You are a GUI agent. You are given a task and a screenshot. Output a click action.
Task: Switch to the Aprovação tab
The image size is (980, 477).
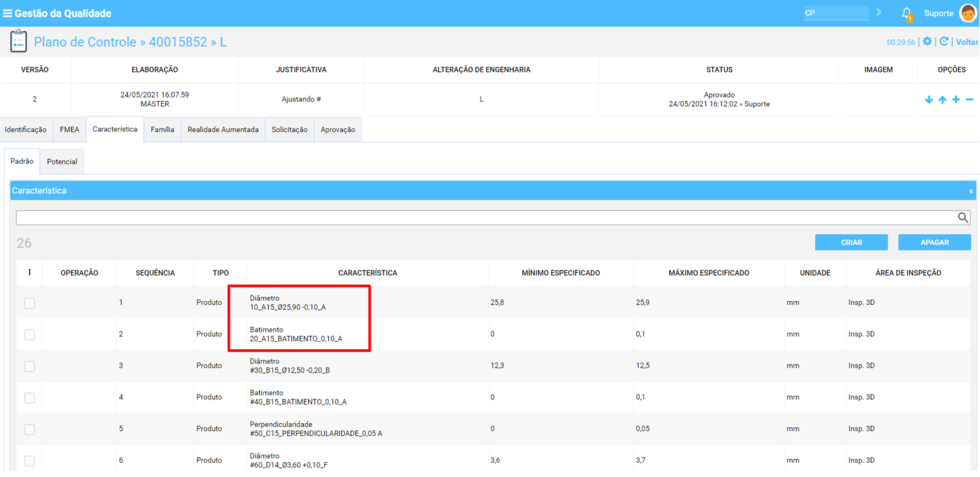tap(338, 130)
